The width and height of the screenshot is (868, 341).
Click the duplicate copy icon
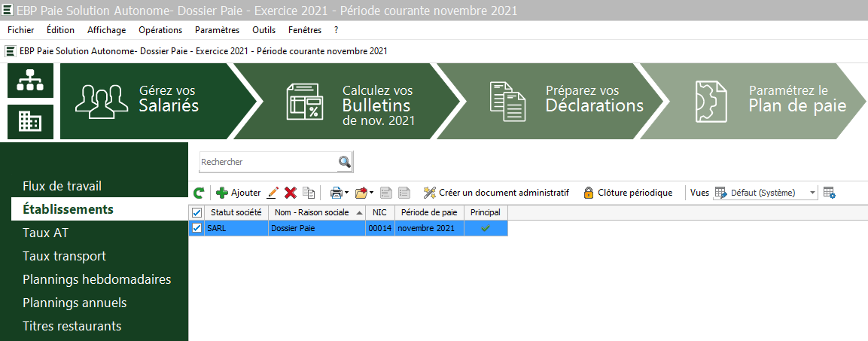click(x=309, y=193)
